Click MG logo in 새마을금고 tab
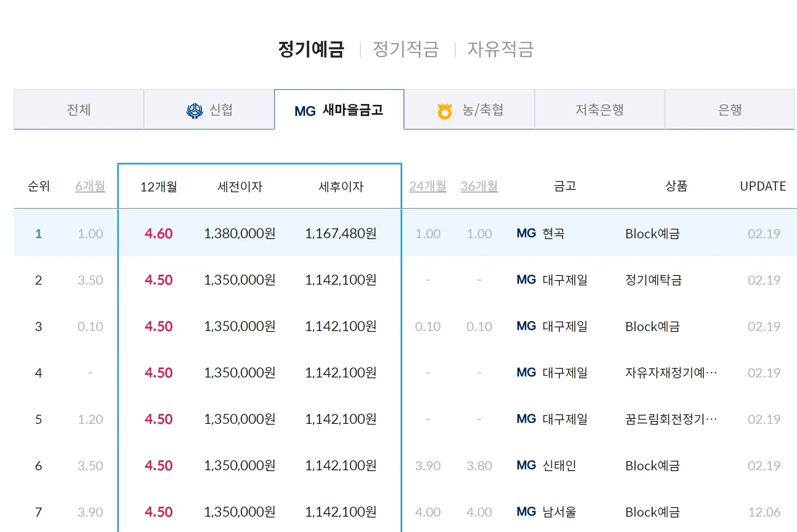Image resolution: width=797 pixels, height=532 pixels. (x=305, y=111)
